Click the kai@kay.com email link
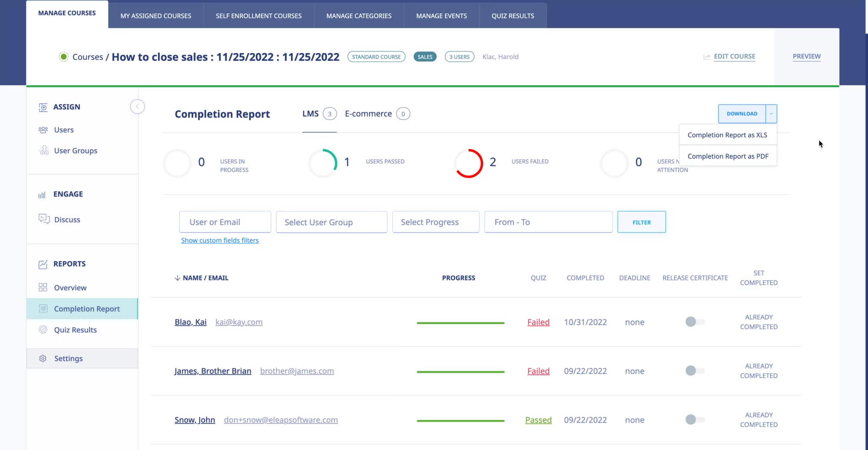The image size is (868, 450). [239, 322]
